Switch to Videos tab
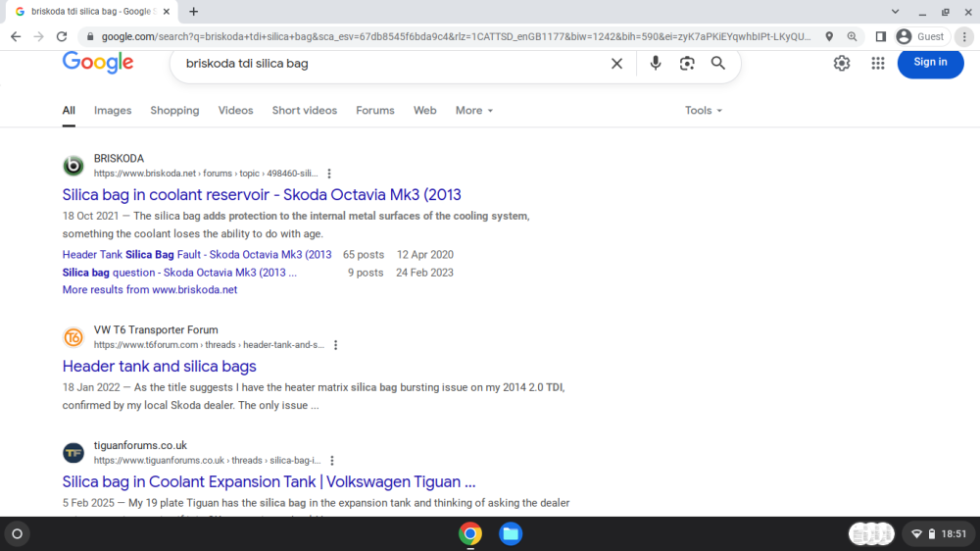The width and height of the screenshot is (980, 551). point(235,111)
